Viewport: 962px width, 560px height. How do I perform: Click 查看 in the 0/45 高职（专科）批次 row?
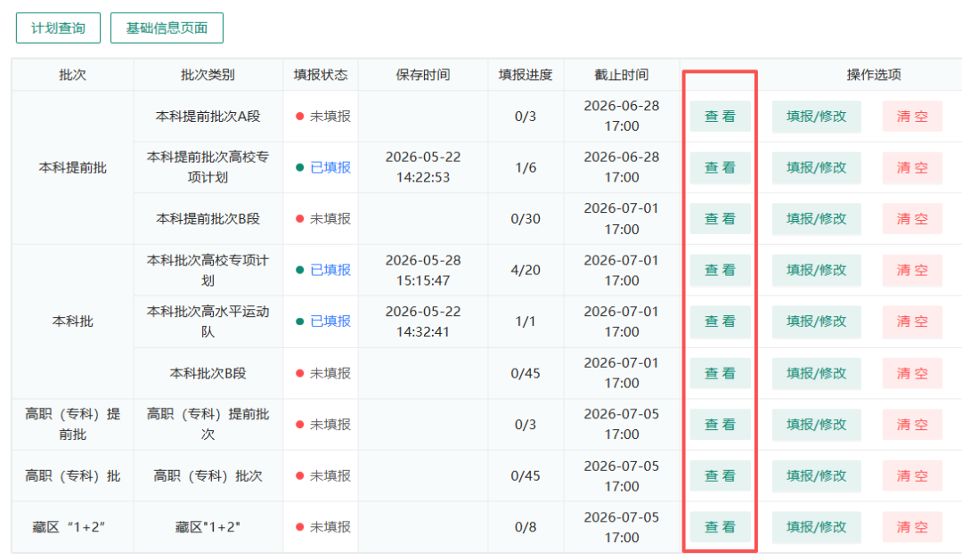pyautogui.click(x=720, y=475)
